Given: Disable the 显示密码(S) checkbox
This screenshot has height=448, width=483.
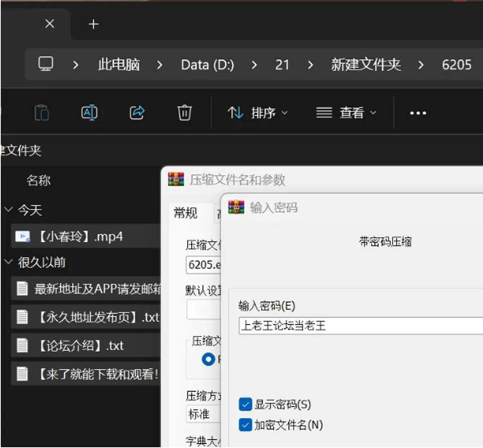Looking at the screenshot, I should click(246, 404).
